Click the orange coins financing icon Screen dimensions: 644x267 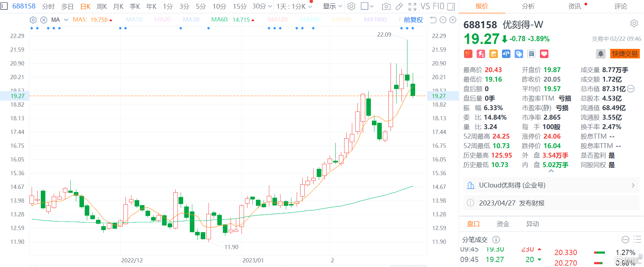click(494, 54)
